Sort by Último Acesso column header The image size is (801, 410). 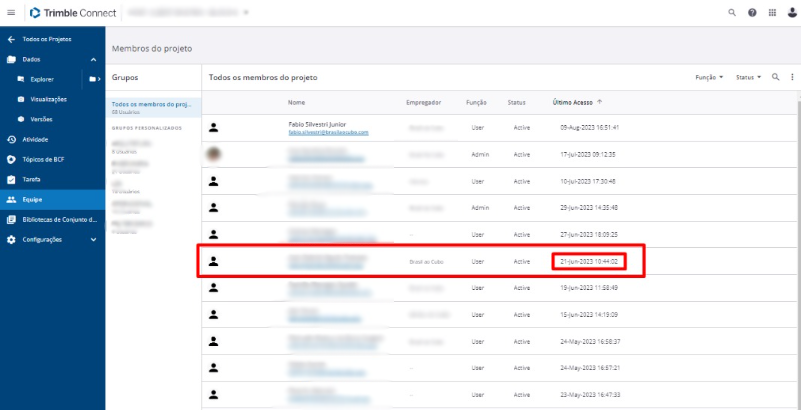click(571, 102)
